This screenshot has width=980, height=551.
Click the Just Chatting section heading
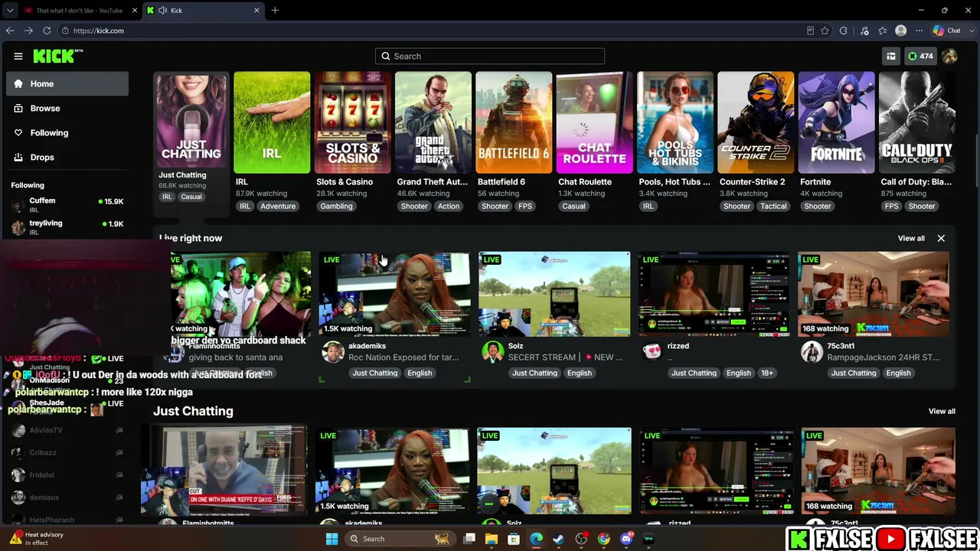pos(193,411)
